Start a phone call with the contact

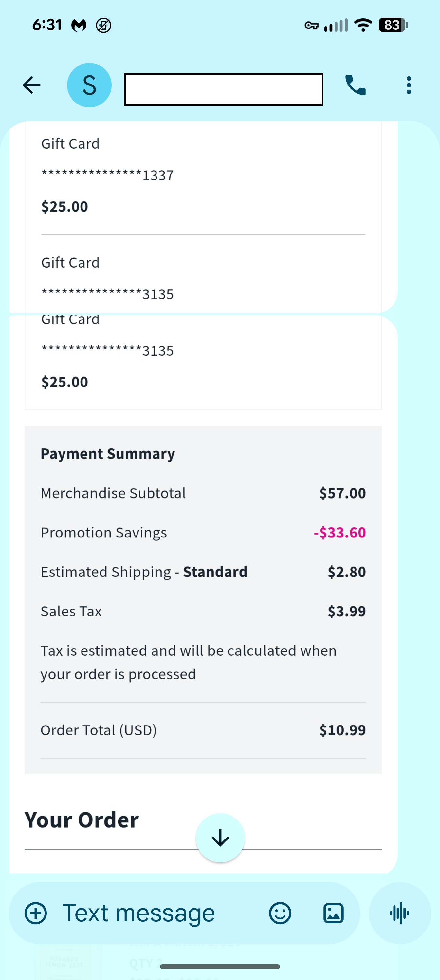pos(355,85)
